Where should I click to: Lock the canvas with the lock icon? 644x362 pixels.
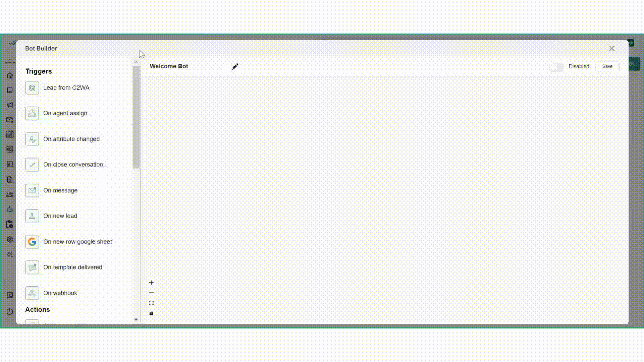151,313
